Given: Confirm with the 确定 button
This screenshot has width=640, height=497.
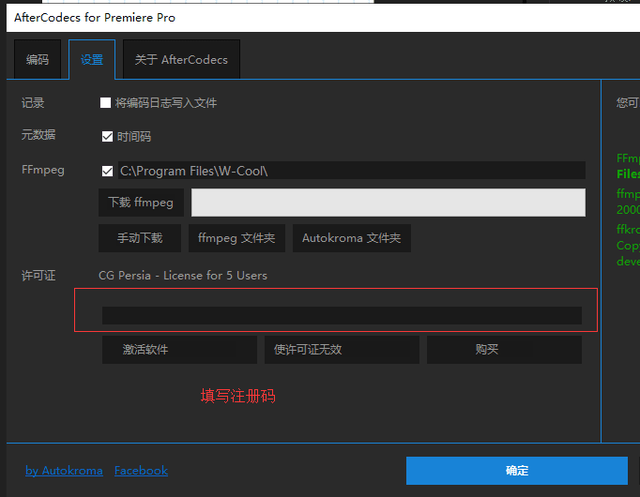Looking at the screenshot, I should 517,470.
